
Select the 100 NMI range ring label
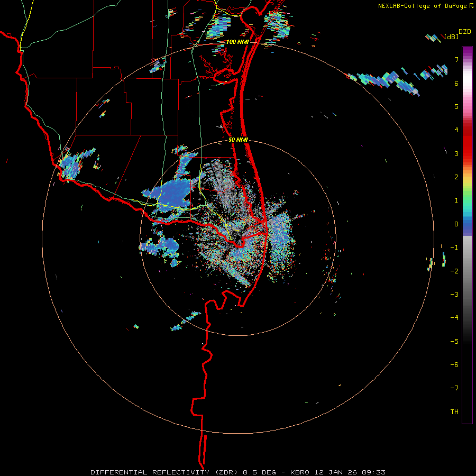point(237,42)
